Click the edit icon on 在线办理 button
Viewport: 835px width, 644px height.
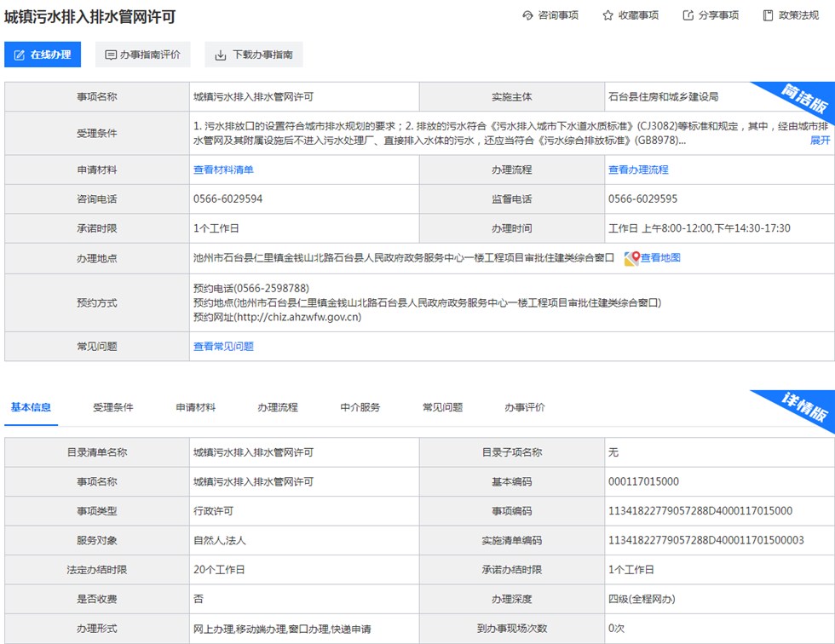[20, 55]
